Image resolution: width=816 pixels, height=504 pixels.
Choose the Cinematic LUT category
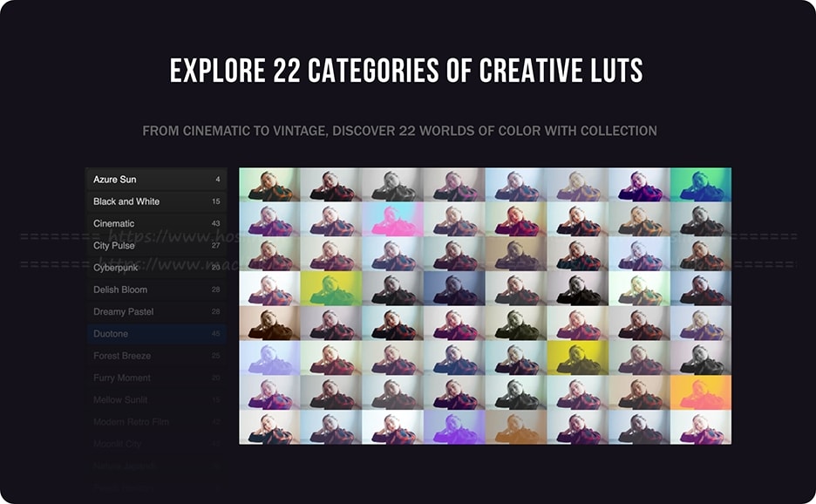(x=156, y=223)
